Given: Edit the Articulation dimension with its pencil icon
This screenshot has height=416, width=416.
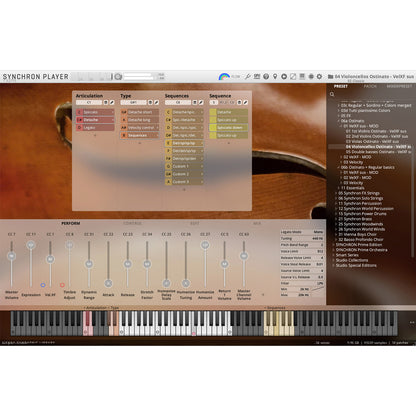Looking at the screenshot, I should pyautogui.click(x=112, y=102).
